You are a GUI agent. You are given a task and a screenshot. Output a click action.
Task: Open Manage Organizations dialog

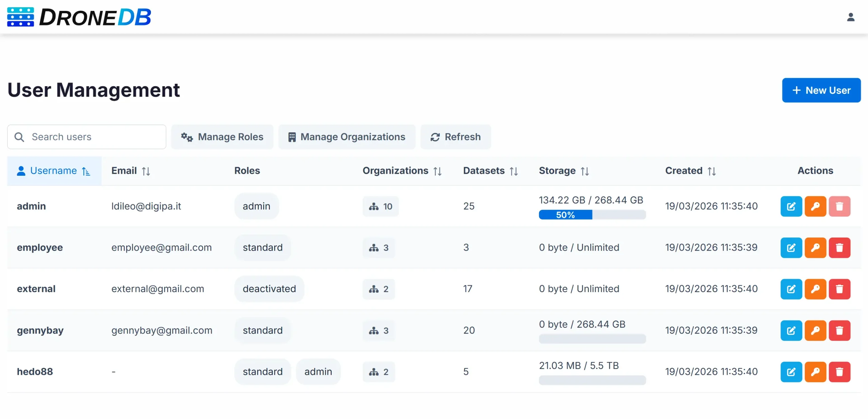pyautogui.click(x=347, y=137)
